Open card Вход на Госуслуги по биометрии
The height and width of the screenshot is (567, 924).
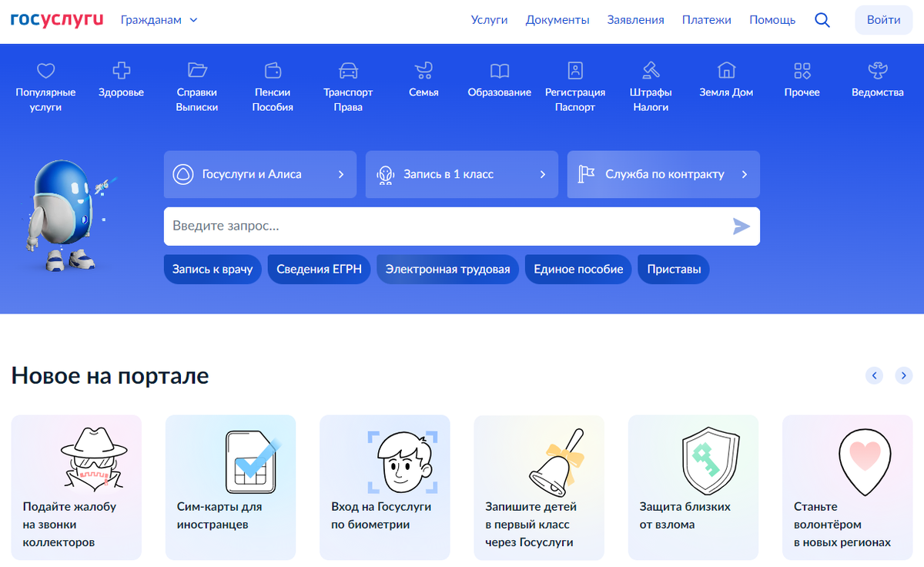[x=385, y=488]
